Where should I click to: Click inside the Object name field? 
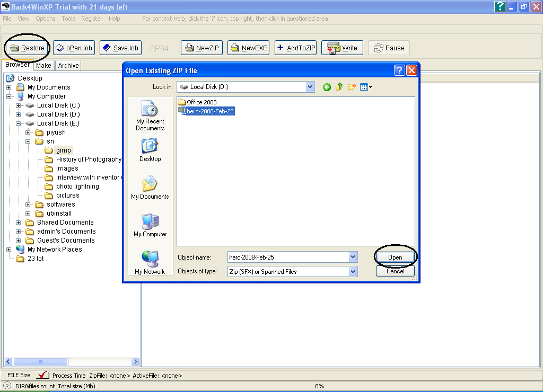coord(288,257)
